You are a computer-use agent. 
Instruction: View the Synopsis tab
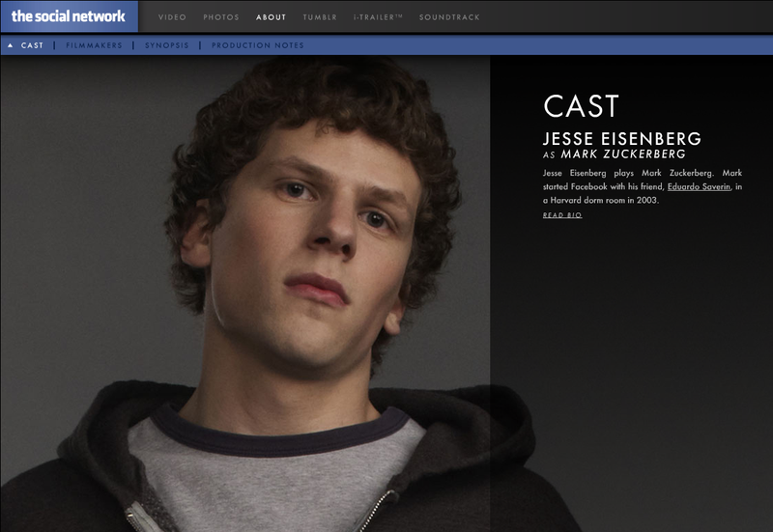click(x=166, y=45)
